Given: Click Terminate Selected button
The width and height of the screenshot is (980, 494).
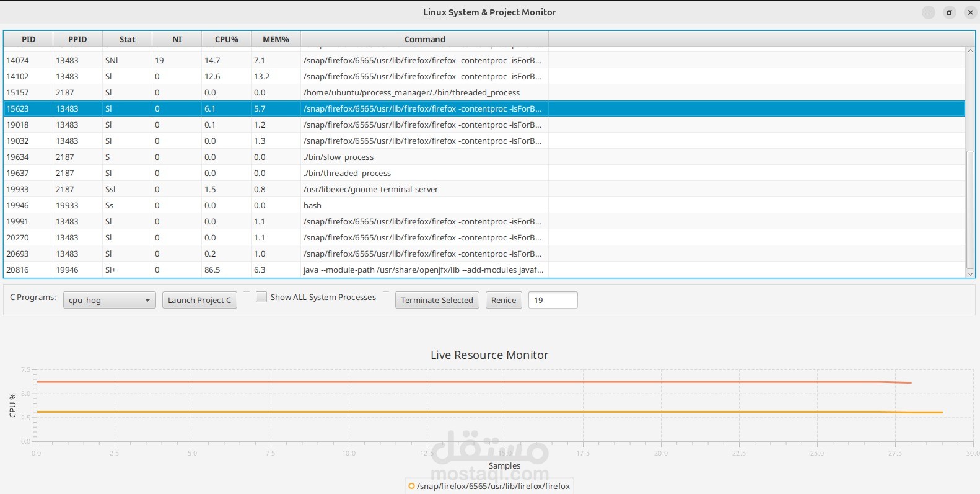Looking at the screenshot, I should pyautogui.click(x=437, y=300).
